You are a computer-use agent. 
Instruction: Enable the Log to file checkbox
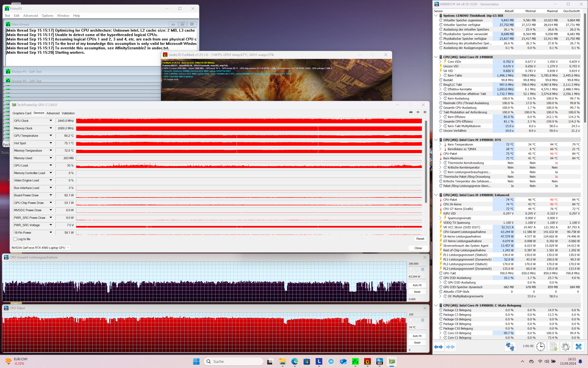click(x=15, y=239)
